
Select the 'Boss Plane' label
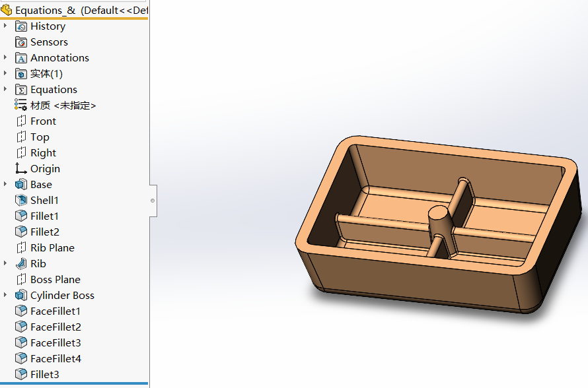[55, 279]
